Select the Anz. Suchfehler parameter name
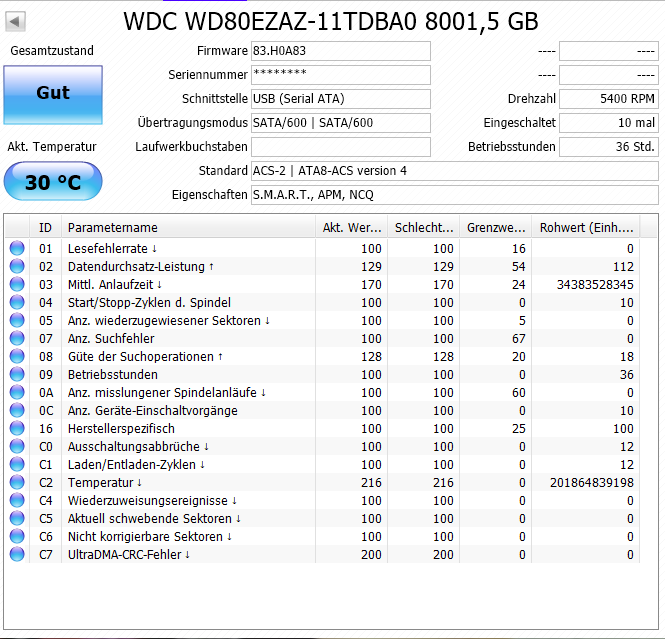 tap(111, 339)
